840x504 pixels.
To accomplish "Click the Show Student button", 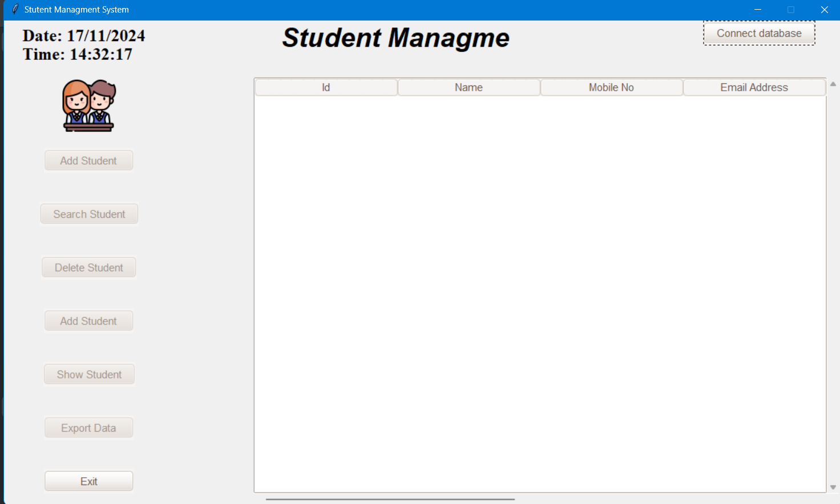I will [x=89, y=374].
